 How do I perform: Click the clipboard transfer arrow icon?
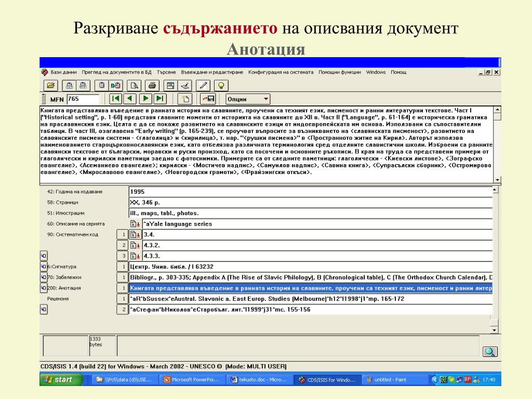point(116,86)
